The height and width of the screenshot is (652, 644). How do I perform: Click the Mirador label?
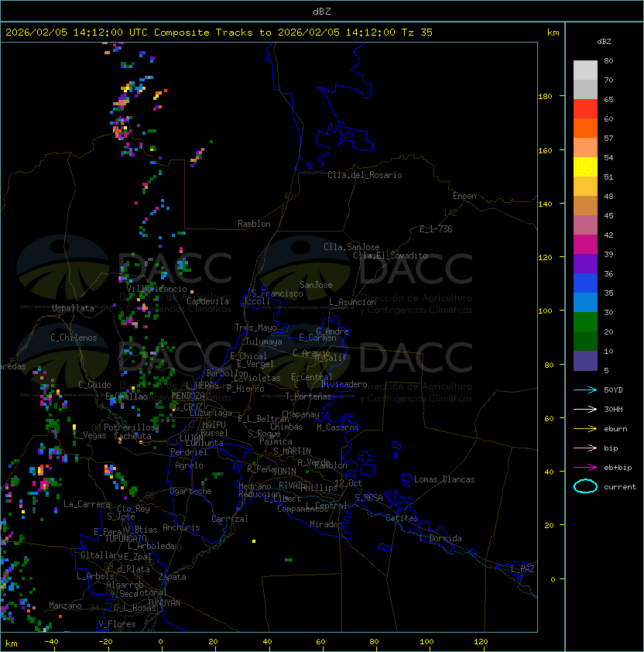(x=326, y=524)
